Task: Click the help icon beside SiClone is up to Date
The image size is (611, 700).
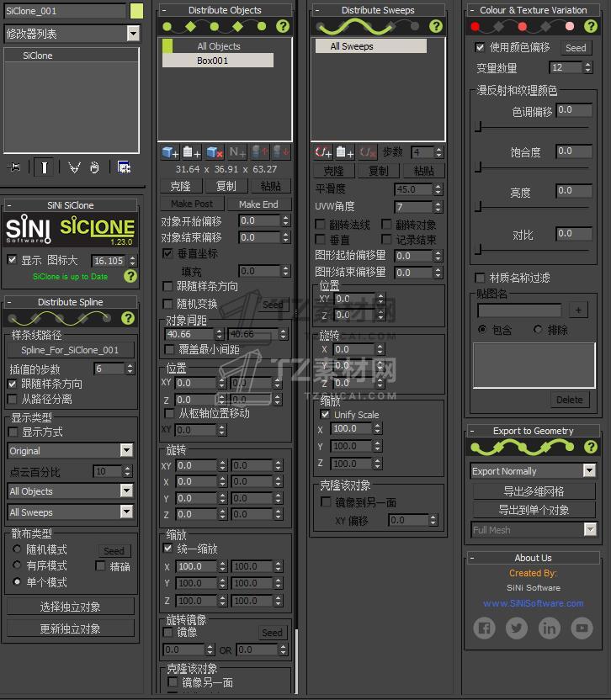Action: [x=130, y=276]
